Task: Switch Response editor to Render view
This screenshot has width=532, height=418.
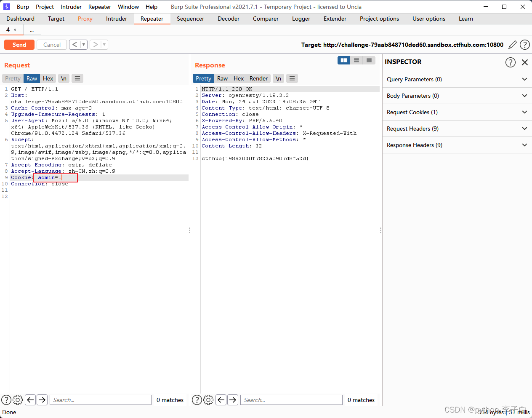Action: pos(258,78)
